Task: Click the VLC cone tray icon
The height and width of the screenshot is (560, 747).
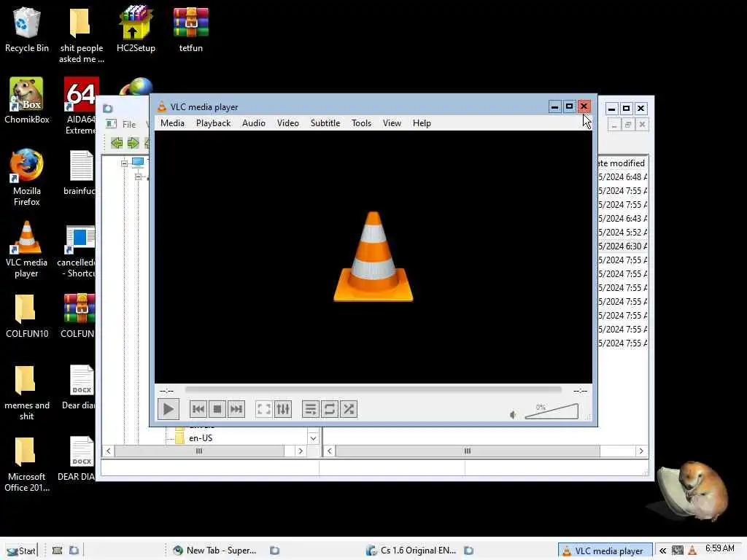Action: [x=693, y=551]
